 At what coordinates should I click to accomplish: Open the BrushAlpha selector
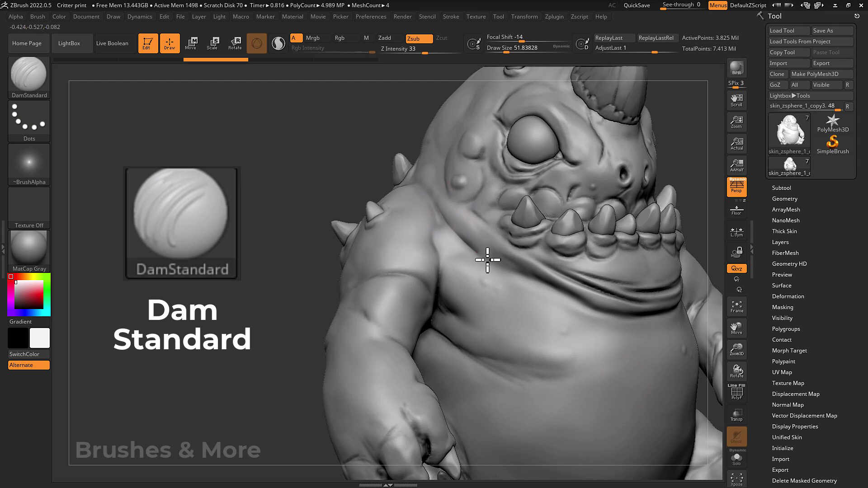point(29,164)
